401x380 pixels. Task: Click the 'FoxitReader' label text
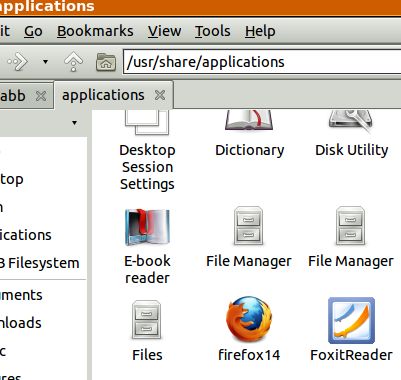(x=351, y=355)
